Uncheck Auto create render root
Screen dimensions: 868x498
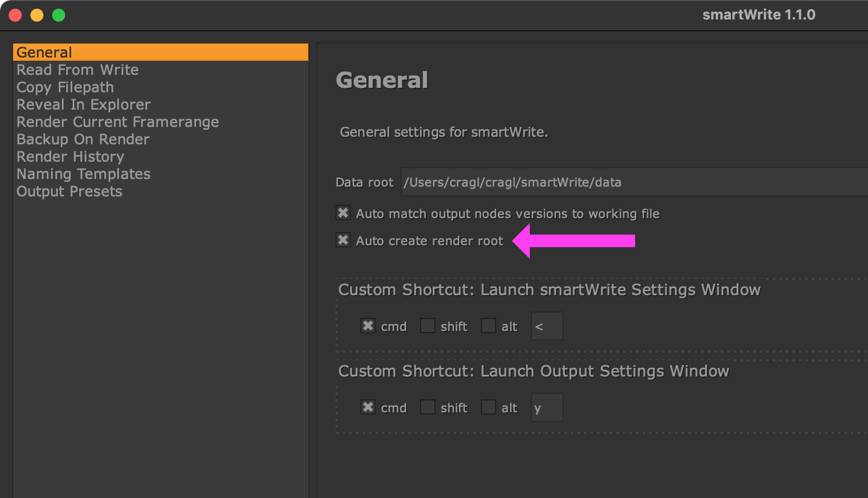pyautogui.click(x=343, y=240)
